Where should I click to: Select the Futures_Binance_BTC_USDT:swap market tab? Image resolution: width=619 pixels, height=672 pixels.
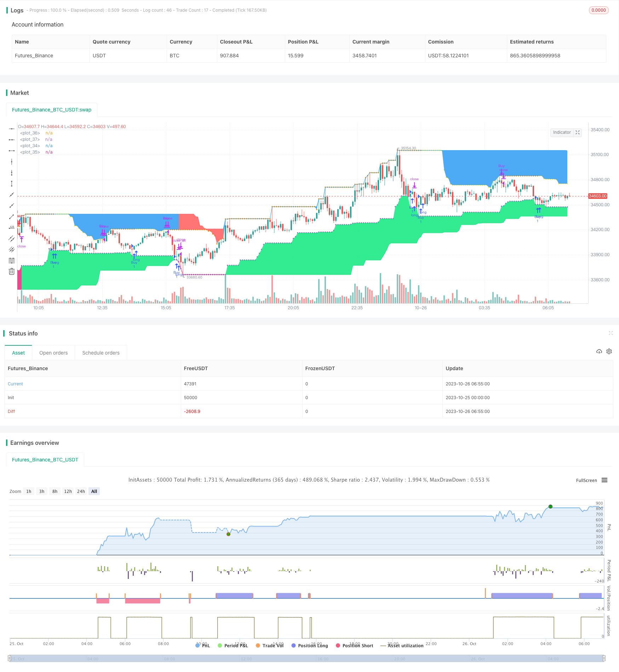tap(52, 110)
